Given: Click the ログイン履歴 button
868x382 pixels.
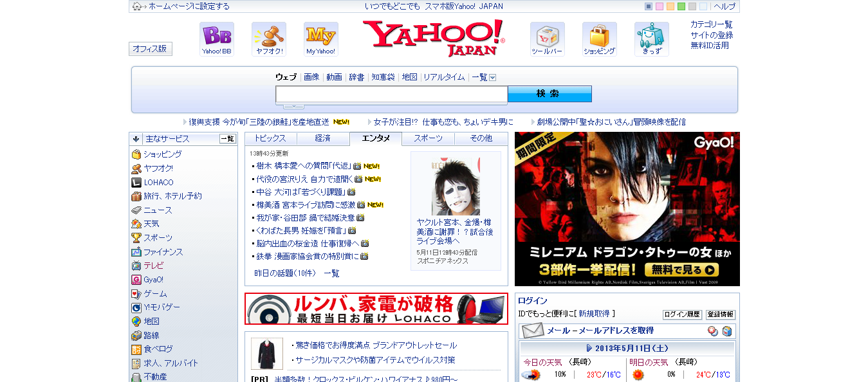Looking at the screenshot, I should coord(682,314).
